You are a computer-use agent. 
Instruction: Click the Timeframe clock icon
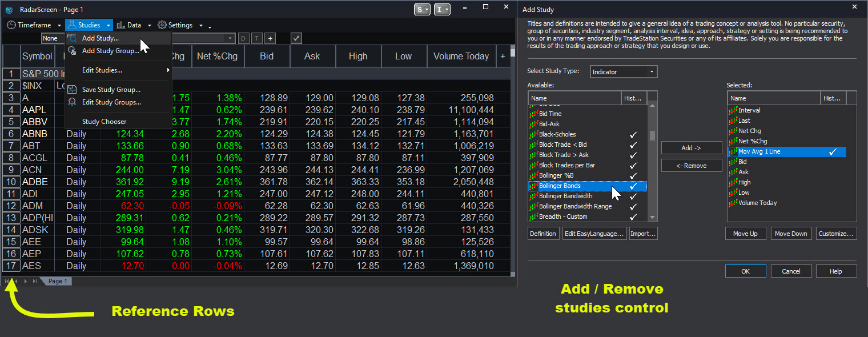coord(11,25)
